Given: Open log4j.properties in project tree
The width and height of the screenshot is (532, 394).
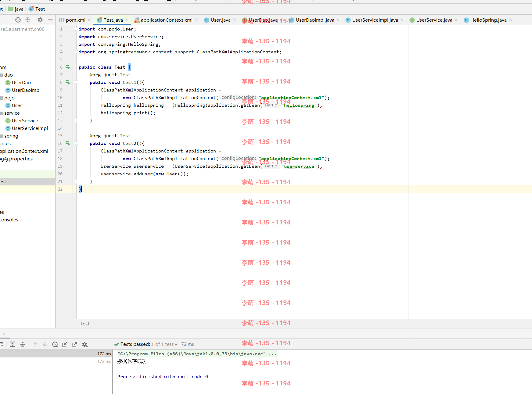Looking at the screenshot, I should (x=16, y=159).
